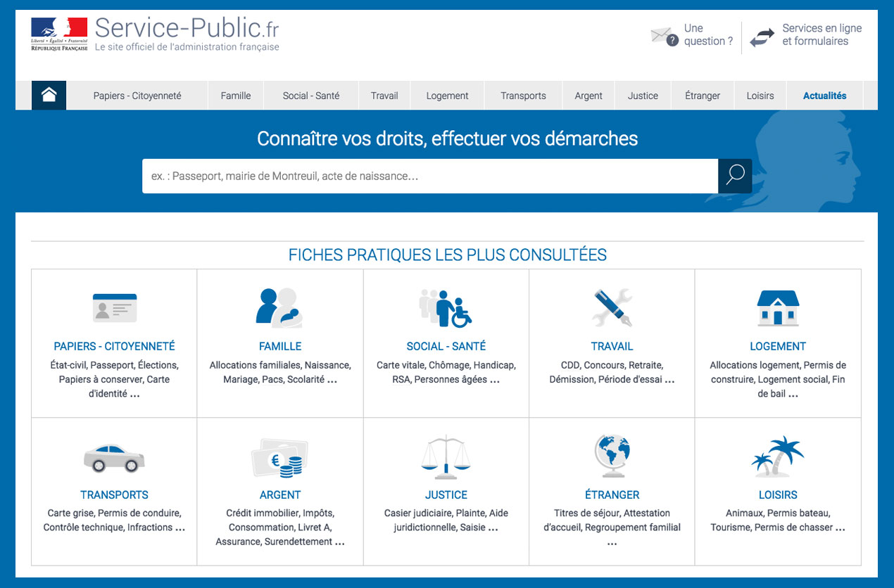This screenshot has width=894, height=588.
Task: Click the magnifying glass search button
Action: pyautogui.click(x=735, y=176)
